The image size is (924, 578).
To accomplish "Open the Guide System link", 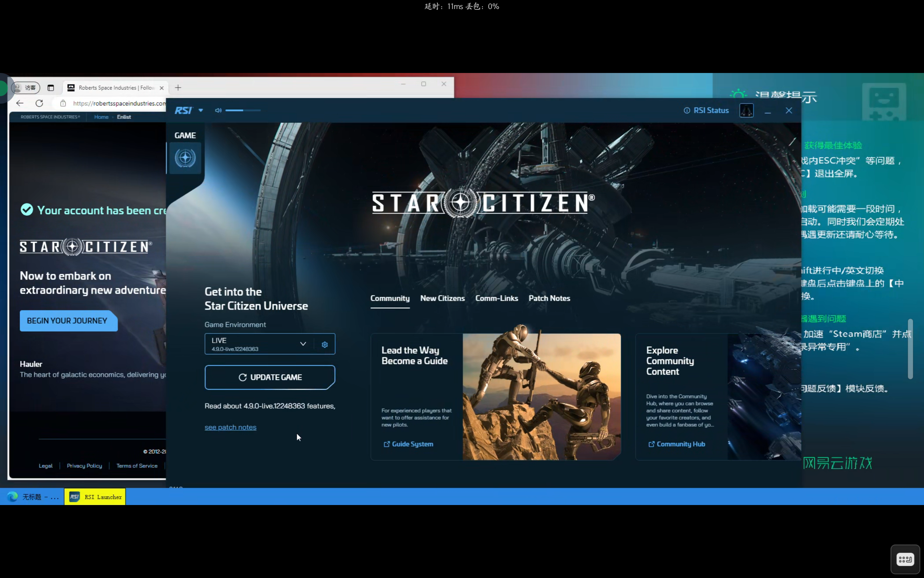I will [x=408, y=444].
